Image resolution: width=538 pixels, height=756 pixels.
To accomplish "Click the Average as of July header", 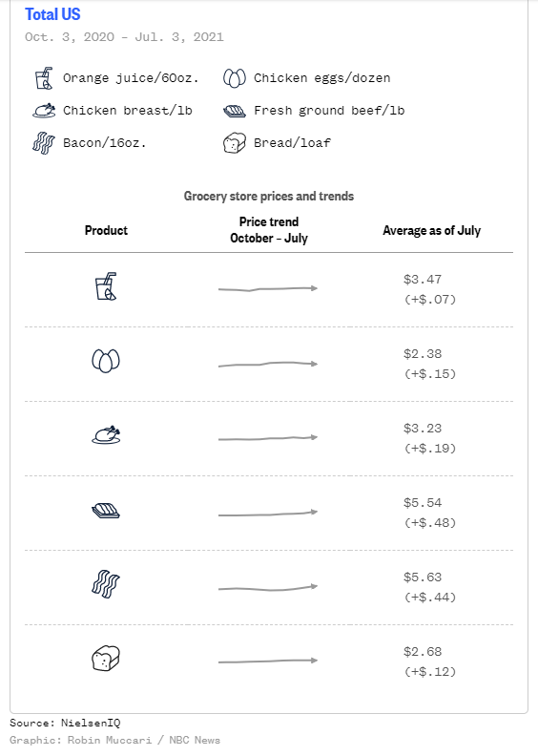I will pos(431,230).
